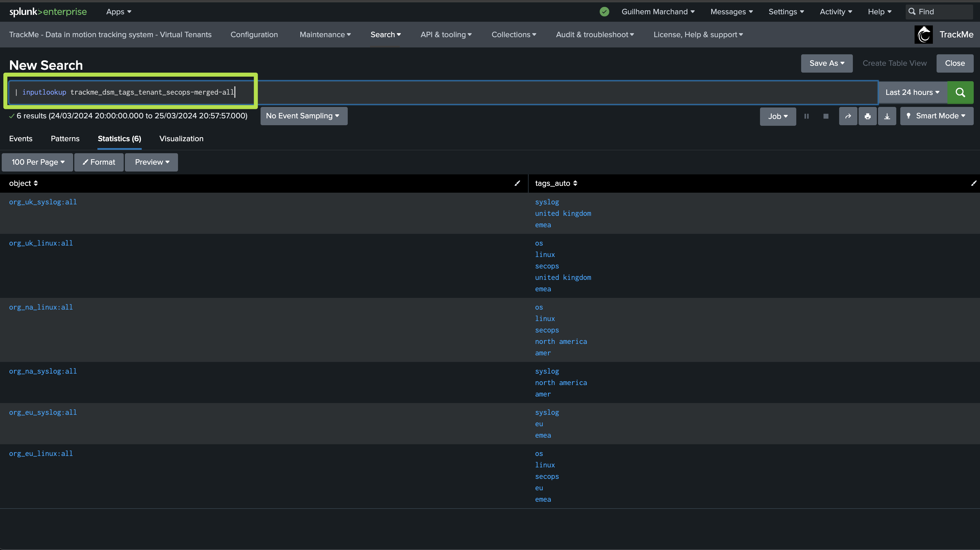The height and width of the screenshot is (550, 980).
Task: Stop the search job
Action: click(825, 116)
